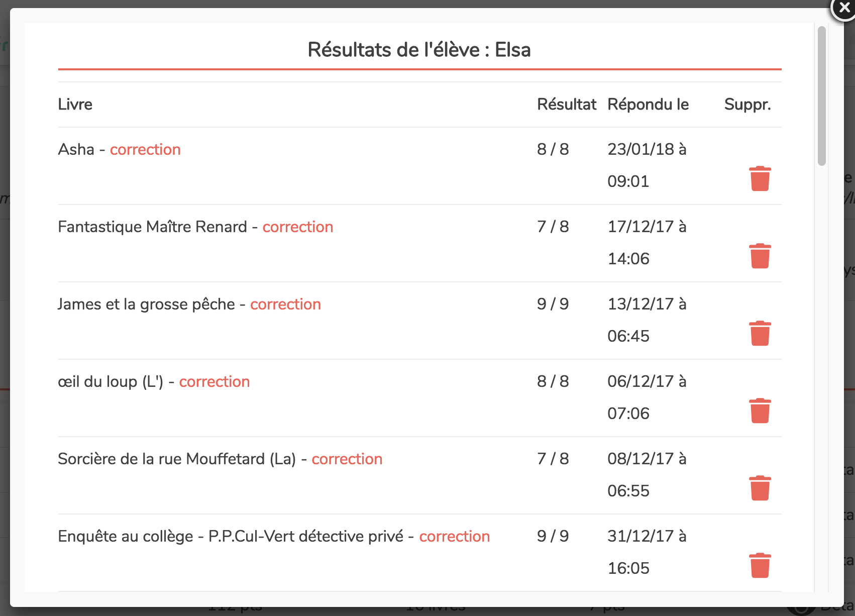
Task: Open correction for Fantastique Maître Renard
Action: (x=297, y=227)
